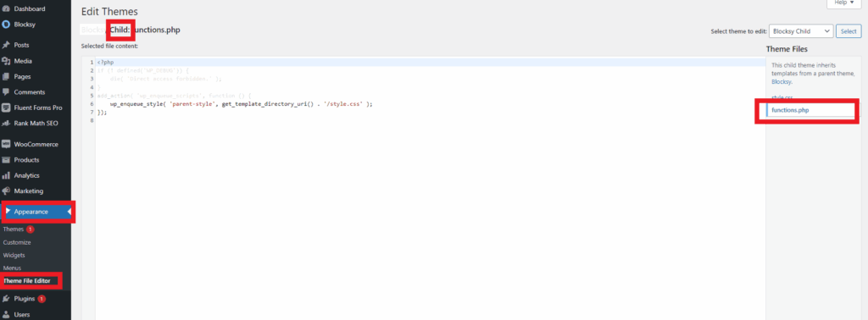Viewport: 868px width, 320px height.
Task: Click the closing }); code line
Action: point(102,113)
